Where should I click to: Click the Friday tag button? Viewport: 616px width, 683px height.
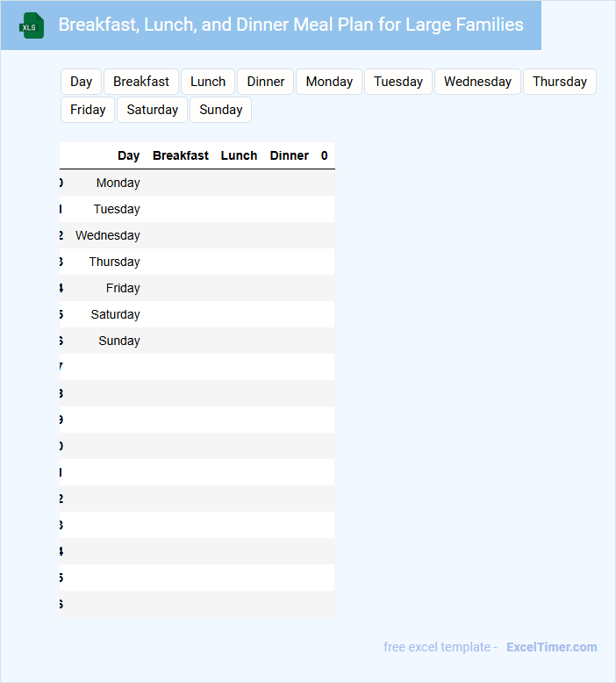click(88, 110)
